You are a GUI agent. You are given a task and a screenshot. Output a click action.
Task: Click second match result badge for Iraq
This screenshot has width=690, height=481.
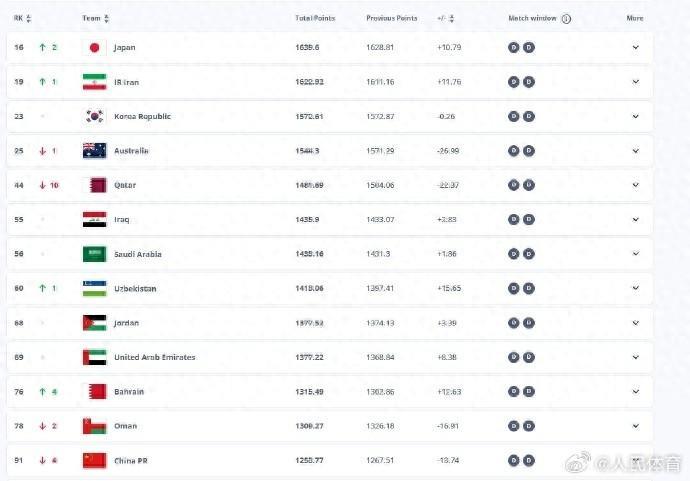tap(529, 220)
